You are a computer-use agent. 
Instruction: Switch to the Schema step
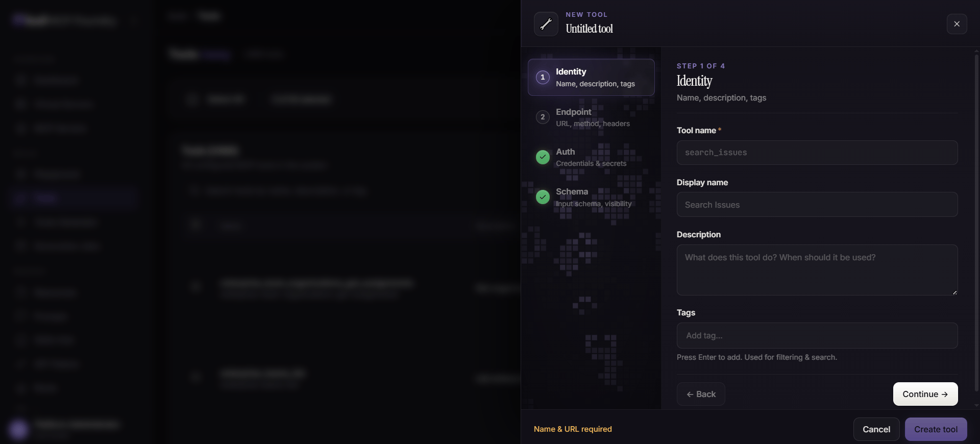[591, 197]
